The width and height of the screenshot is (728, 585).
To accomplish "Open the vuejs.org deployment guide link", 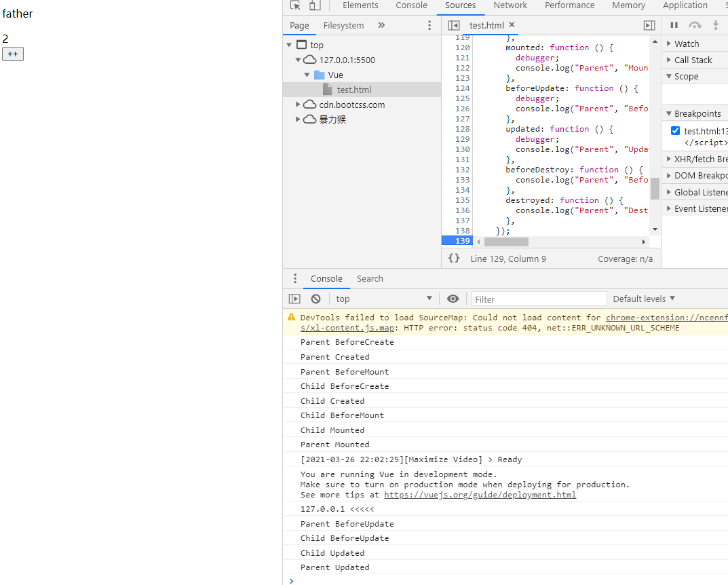I will 480,495.
